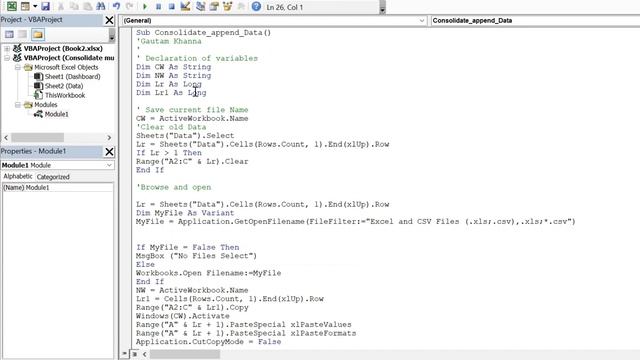Close the Properties - Module1 panel
The width and height of the screenshot is (640, 360).
coord(109,151)
